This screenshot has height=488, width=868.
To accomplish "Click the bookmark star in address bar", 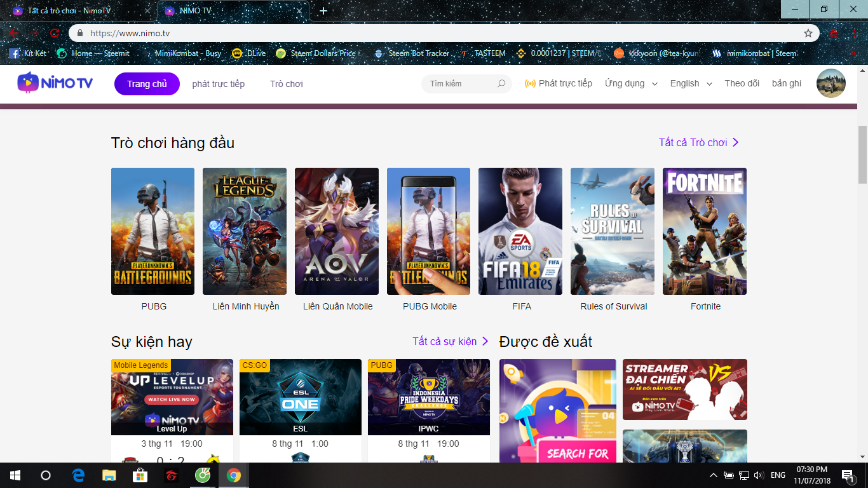I will [x=808, y=32].
